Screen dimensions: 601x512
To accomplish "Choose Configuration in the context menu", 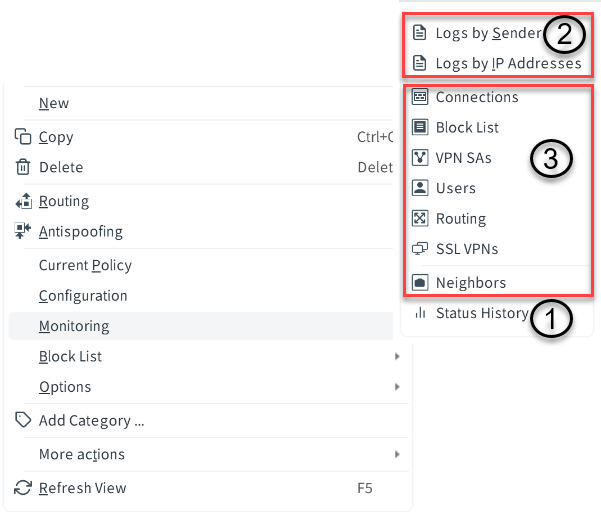I will (83, 295).
